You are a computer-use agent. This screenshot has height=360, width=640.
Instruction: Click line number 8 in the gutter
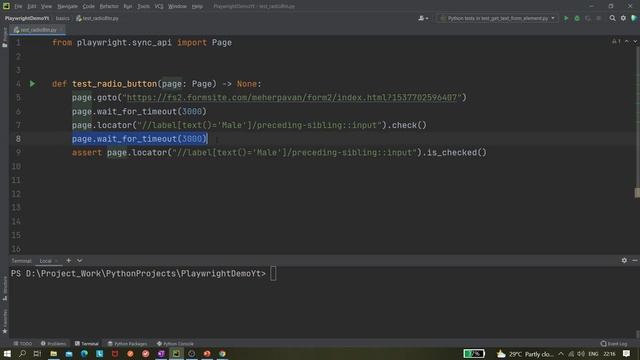point(18,139)
